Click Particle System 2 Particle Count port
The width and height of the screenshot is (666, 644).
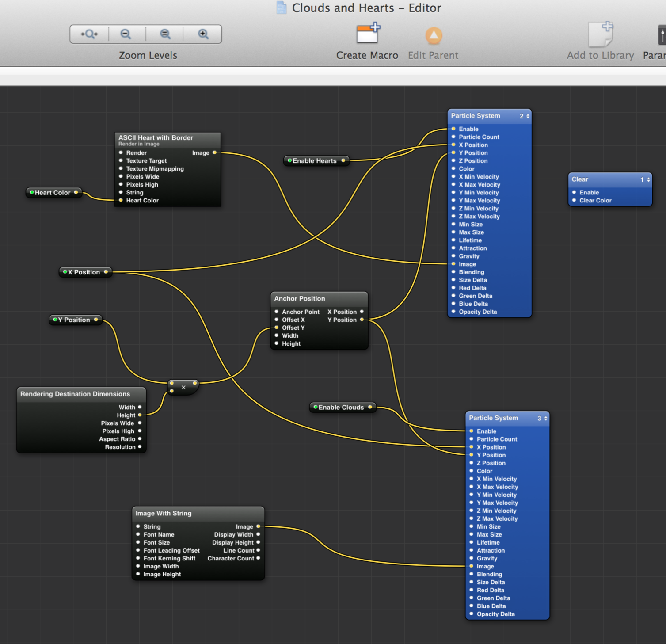453,137
